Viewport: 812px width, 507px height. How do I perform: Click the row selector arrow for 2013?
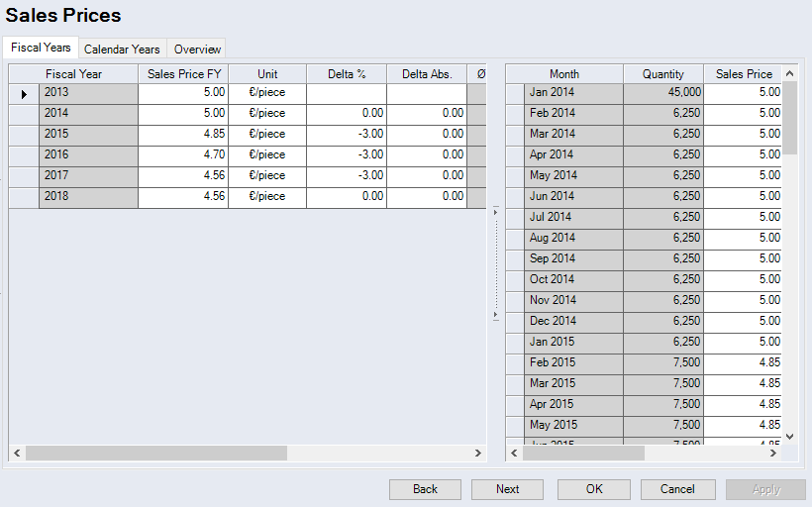tap(24, 93)
